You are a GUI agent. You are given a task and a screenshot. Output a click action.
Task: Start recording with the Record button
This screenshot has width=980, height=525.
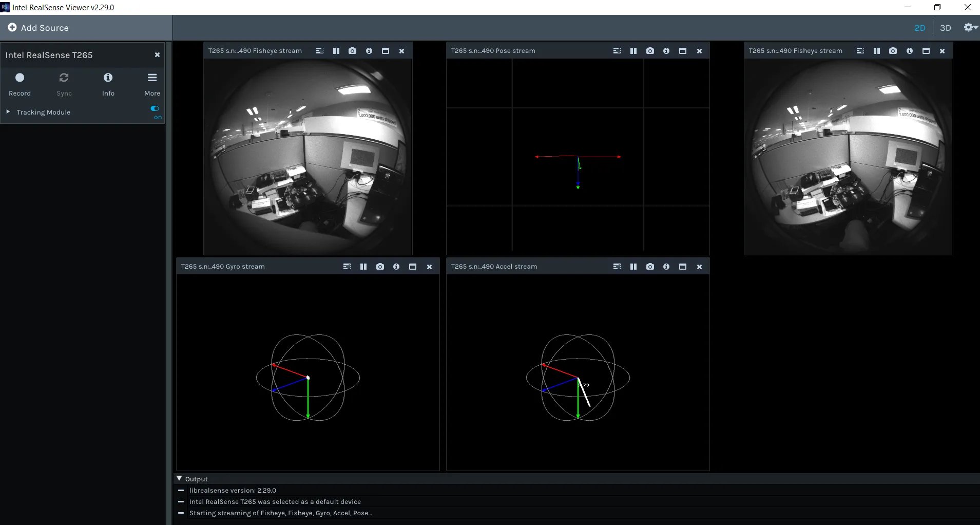pyautogui.click(x=20, y=84)
